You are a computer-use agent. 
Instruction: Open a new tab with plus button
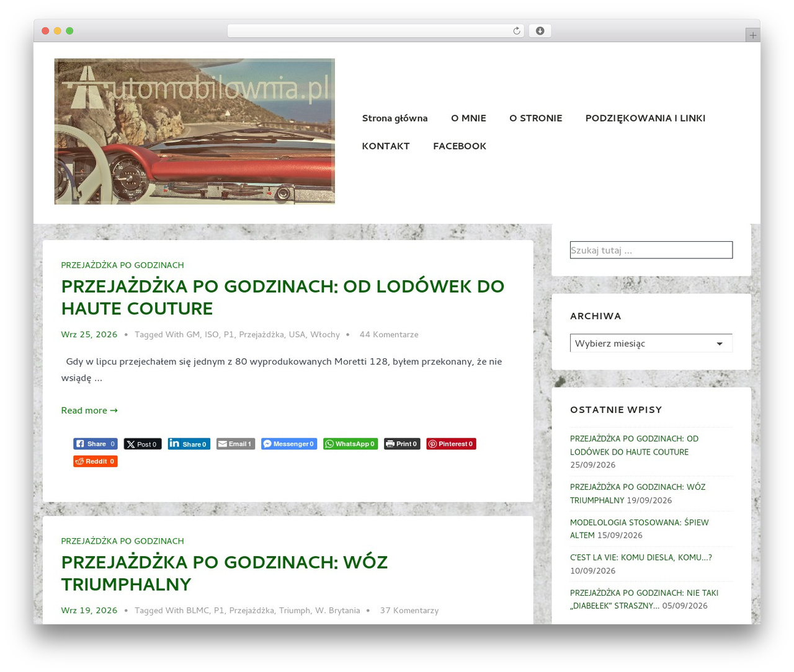pyautogui.click(x=752, y=35)
